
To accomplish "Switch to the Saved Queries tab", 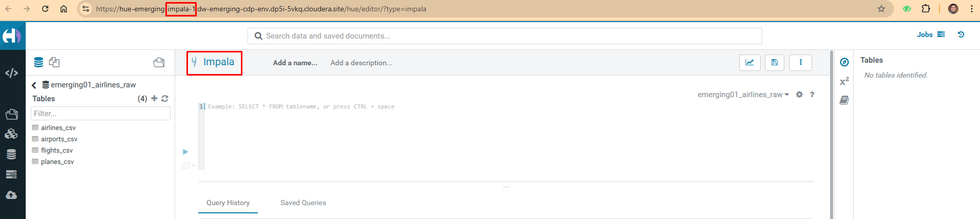I will (303, 203).
